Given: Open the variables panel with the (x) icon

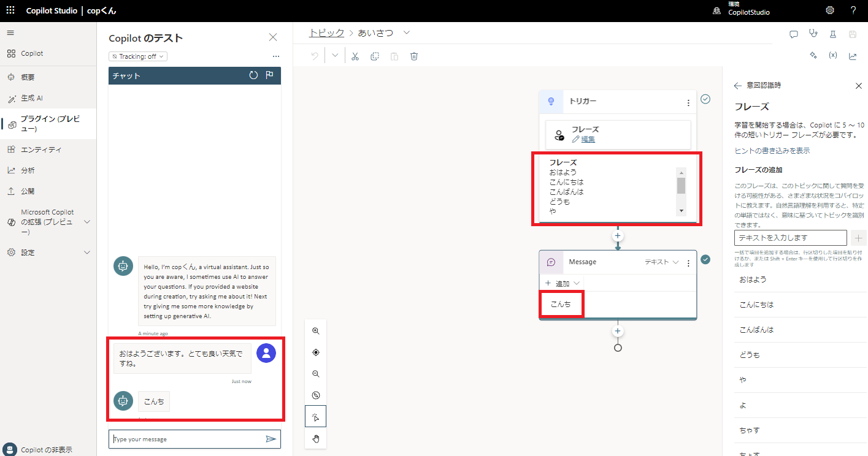Looking at the screenshot, I should tap(833, 55).
